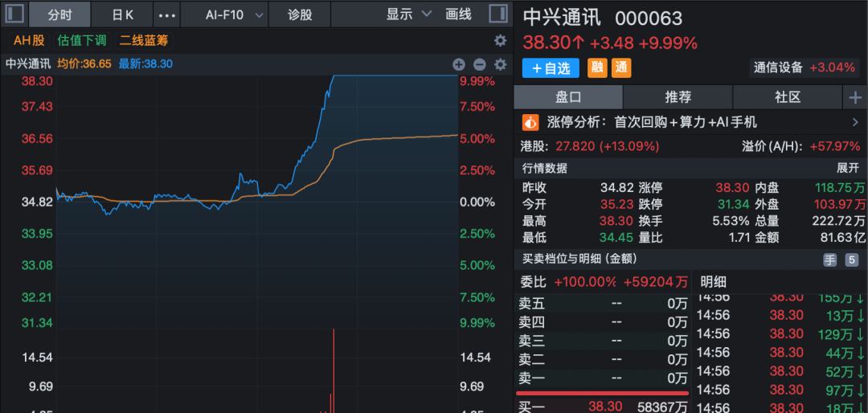Click the 换手 5.53% turnover value
868x413 pixels.
731,221
